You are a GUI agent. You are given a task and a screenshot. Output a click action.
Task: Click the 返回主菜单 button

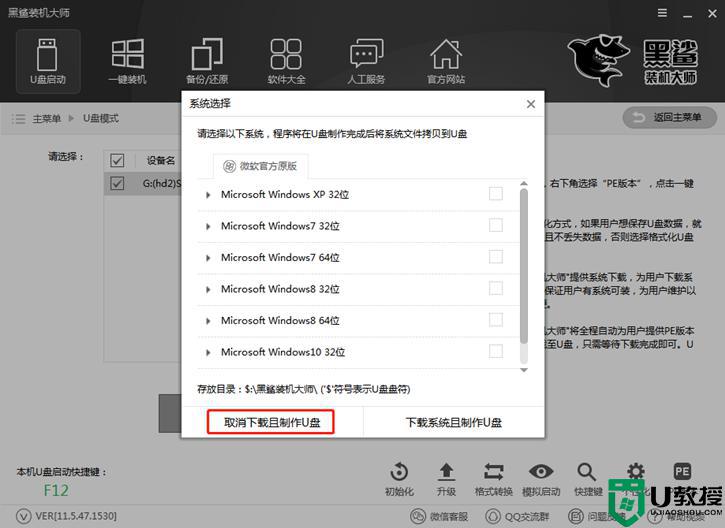coord(670,117)
